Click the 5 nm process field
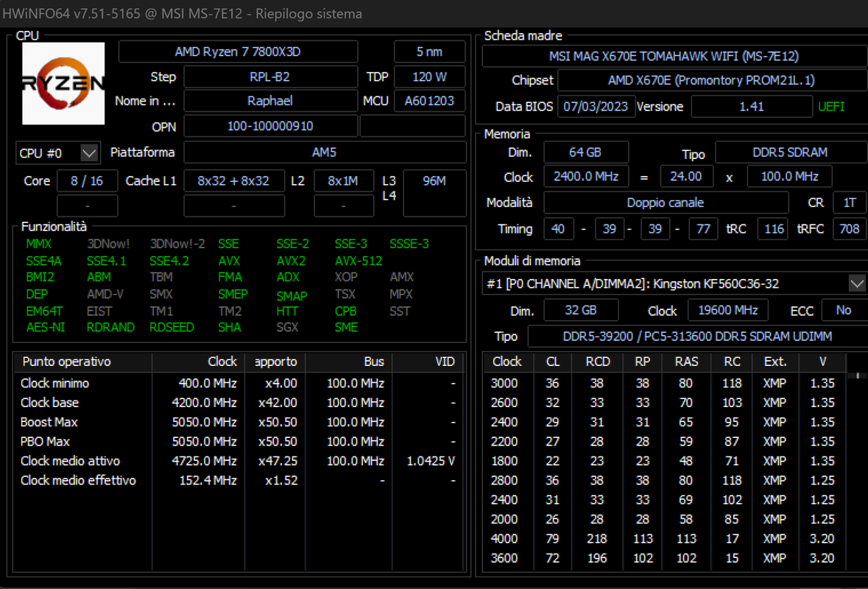Screen dimensions: 868x589 tap(429, 52)
